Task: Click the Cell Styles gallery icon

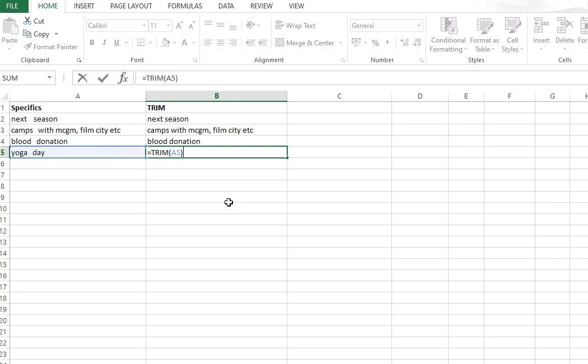Action: tap(512, 35)
